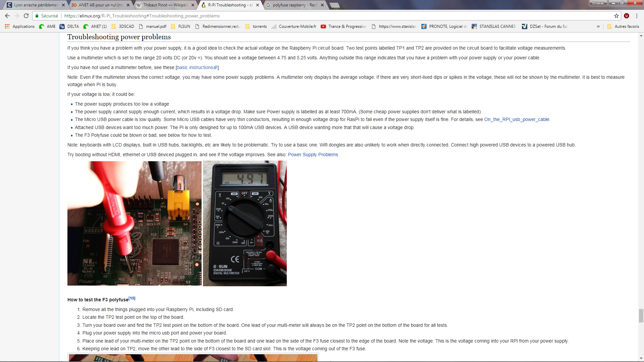Close the R-Pi Troubleshooting tab
Screen dimensions: 644x362
(258, 5)
